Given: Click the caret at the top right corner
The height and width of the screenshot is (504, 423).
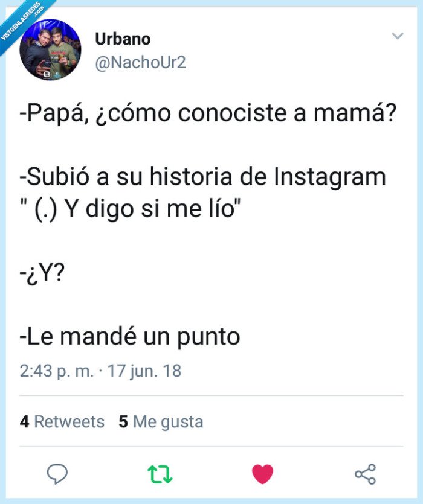Looking at the screenshot, I should 397,36.
